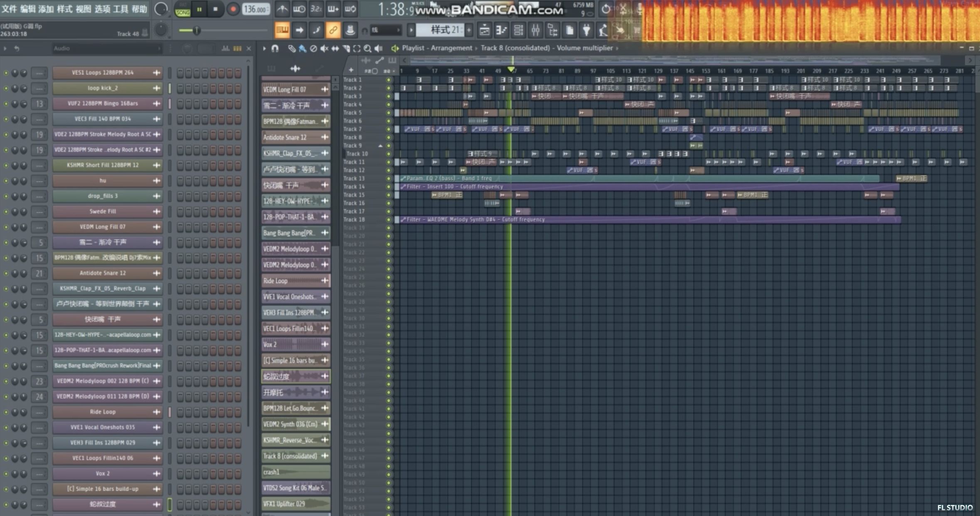Viewport: 980px width, 516px height.
Task: Open Playlist options arrow menu
Action: click(264, 48)
